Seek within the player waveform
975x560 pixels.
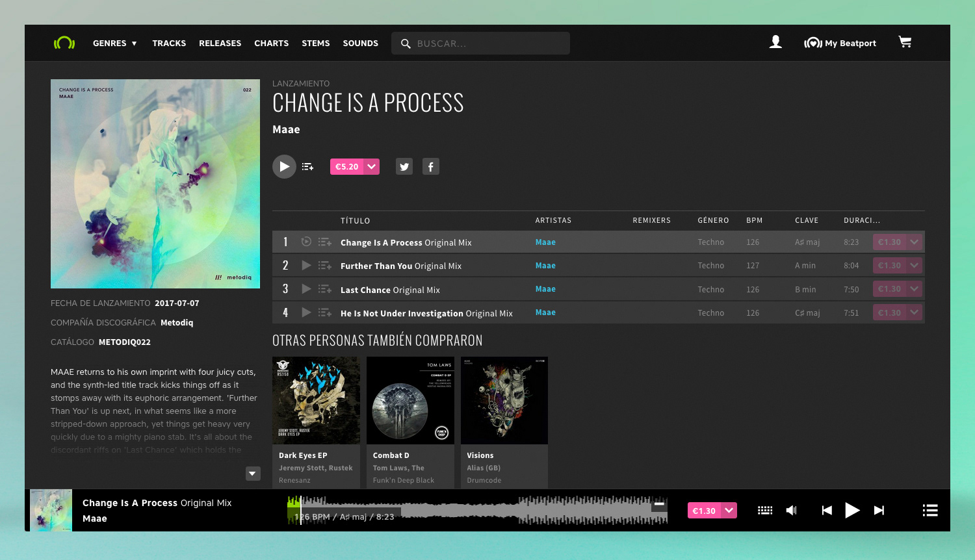[477, 510]
